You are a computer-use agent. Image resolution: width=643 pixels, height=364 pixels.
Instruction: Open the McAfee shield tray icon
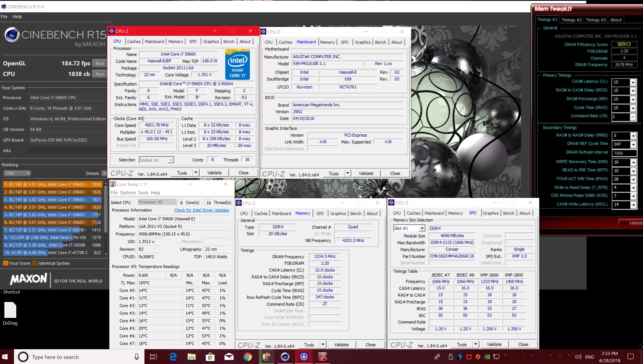[x=469, y=357]
